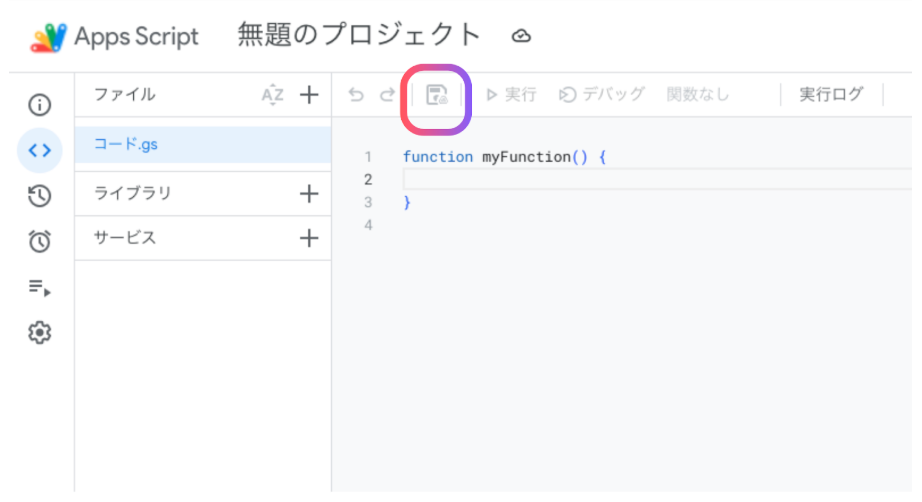
Task: Sort files alphabetically with AZ icon
Action: [272, 95]
